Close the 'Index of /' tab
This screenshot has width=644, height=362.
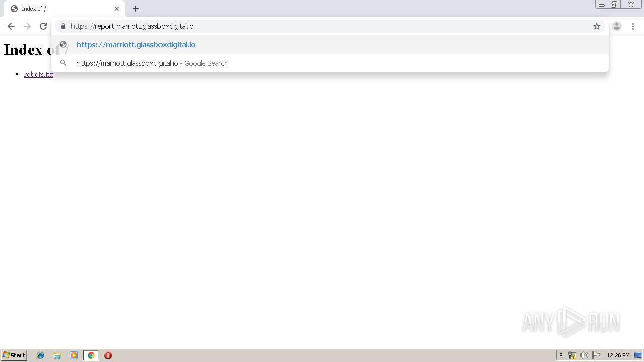(x=117, y=9)
